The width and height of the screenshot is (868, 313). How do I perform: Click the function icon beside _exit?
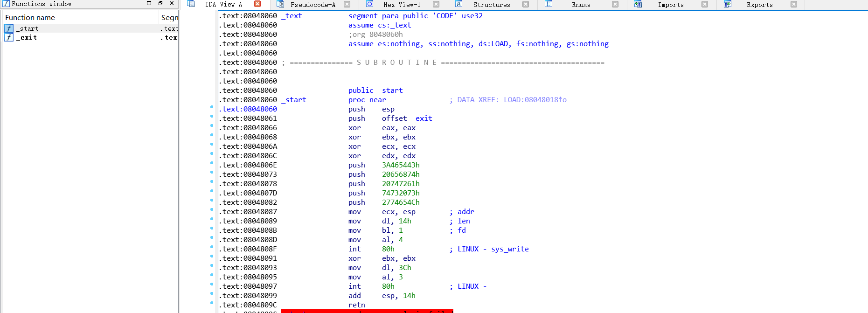(9, 37)
